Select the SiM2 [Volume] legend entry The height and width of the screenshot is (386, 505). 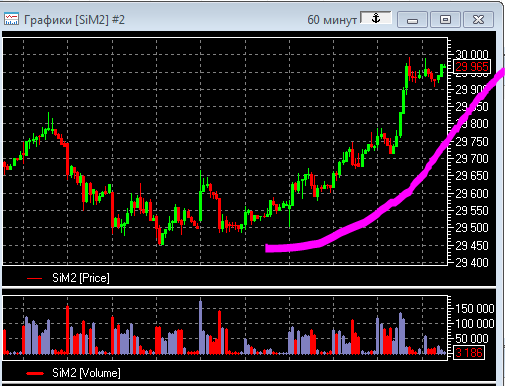pyautogui.click(x=73, y=373)
